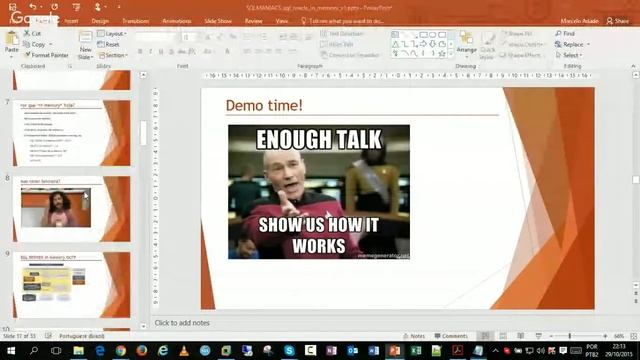
Task: Switch to Reading view
Action: point(521,336)
